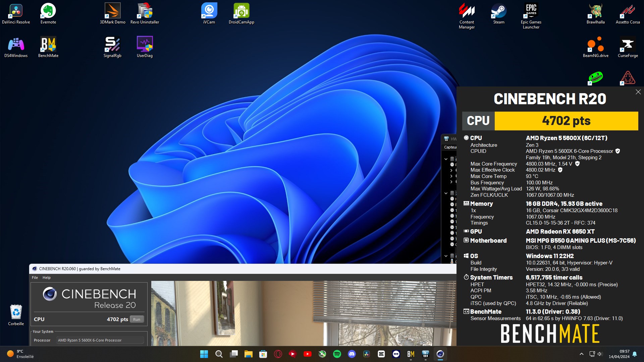This screenshot has width=644, height=362.
Task: Click the network tray icon
Action: pos(592,354)
